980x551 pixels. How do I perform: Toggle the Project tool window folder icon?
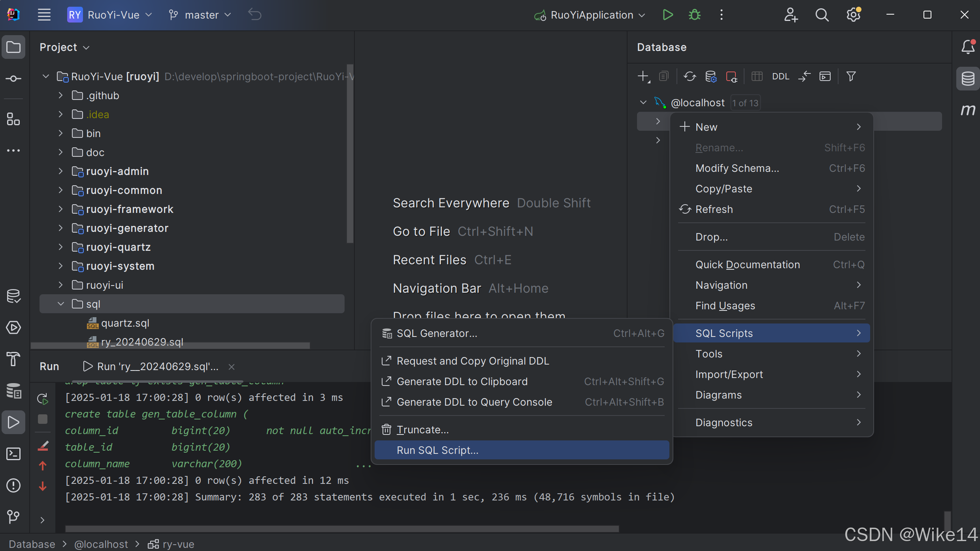pyautogui.click(x=13, y=47)
